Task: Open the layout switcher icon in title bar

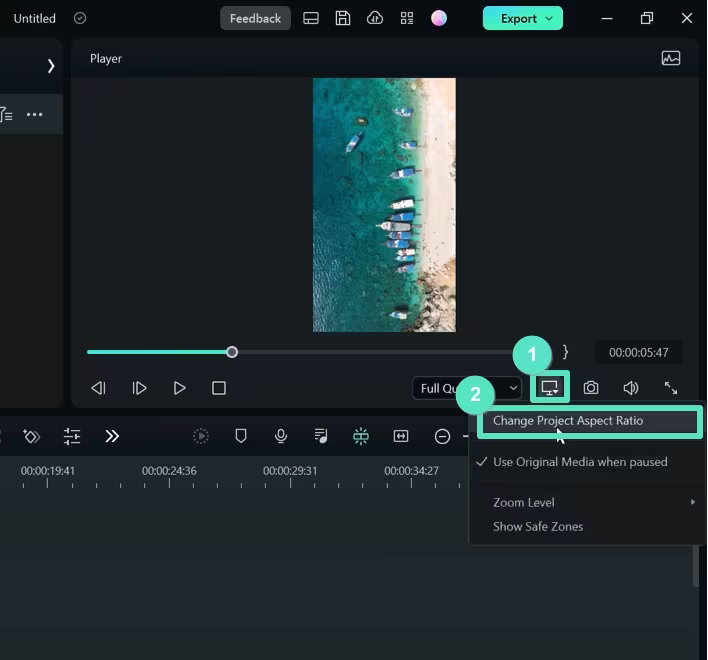Action: pyautogui.click(x=311, y=18)
